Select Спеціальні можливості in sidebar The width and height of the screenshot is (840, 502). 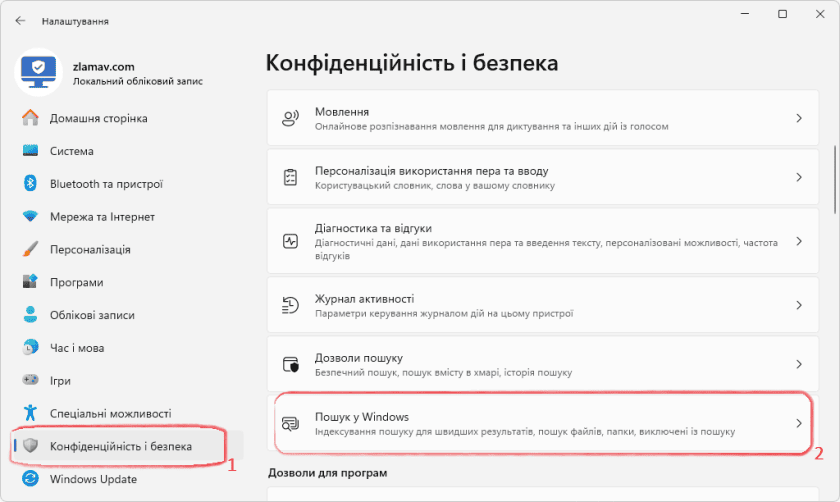point(128,413)
